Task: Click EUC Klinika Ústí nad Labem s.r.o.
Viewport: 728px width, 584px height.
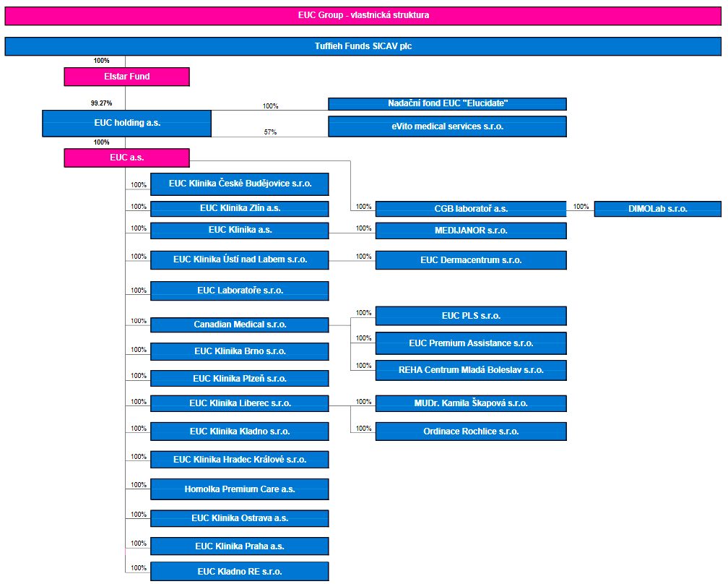Action: (240, 259)
